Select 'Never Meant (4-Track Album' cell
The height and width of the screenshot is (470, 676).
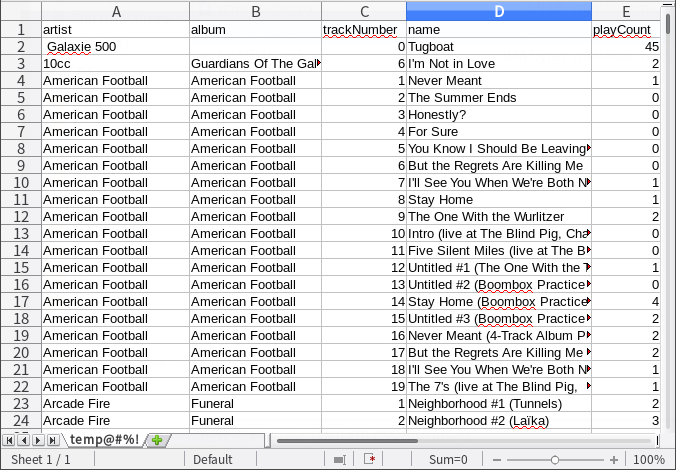(x=499, y=335)
